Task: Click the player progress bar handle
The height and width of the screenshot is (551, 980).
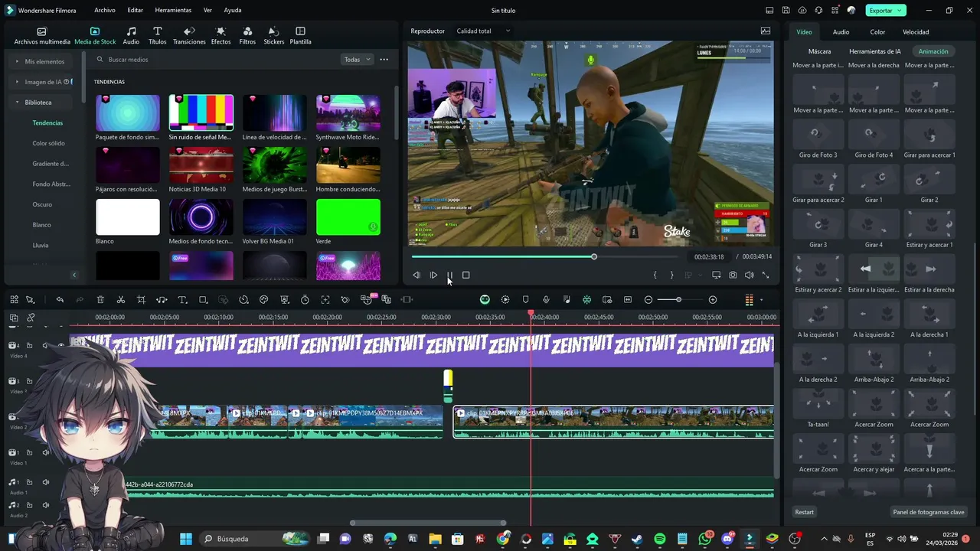Action: [x=594, y=256]
